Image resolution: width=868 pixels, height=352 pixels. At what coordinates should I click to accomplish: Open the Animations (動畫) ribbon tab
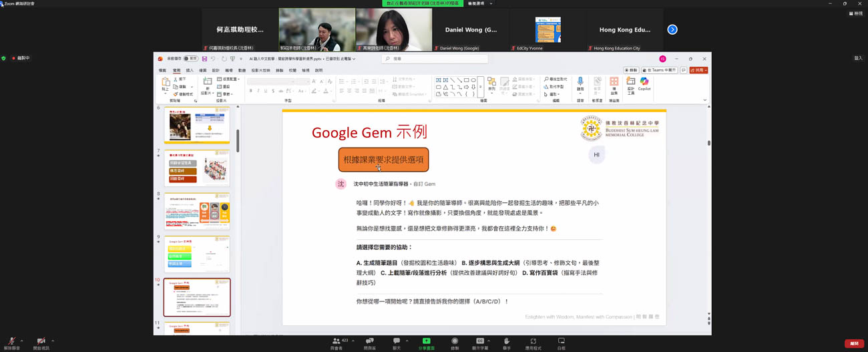point(242,70)
